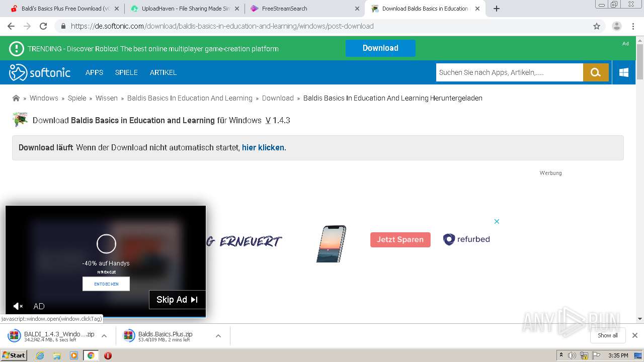Switch to the FreeStreamSearch tab
The height and width of the screenshot is (362, 644).
tap(304, 9)
